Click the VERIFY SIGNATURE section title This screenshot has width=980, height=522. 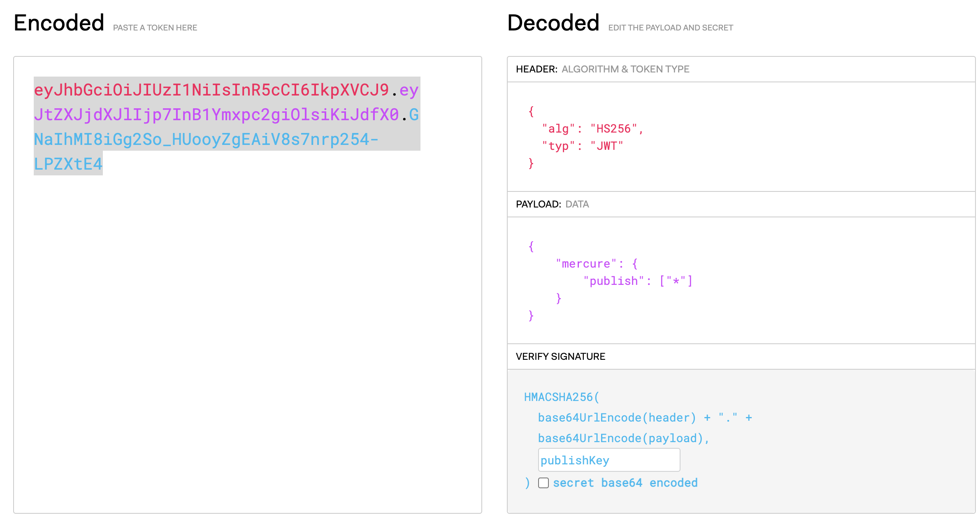(560, 356)
